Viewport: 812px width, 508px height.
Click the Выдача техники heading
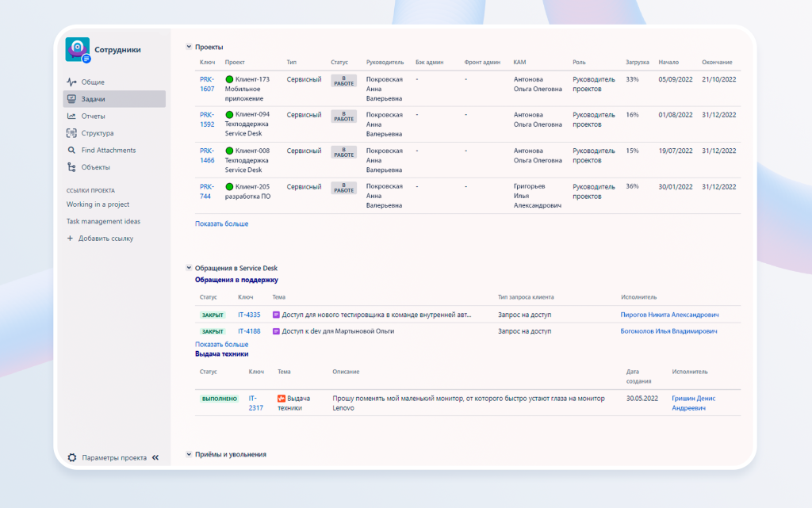coord(222,354)
